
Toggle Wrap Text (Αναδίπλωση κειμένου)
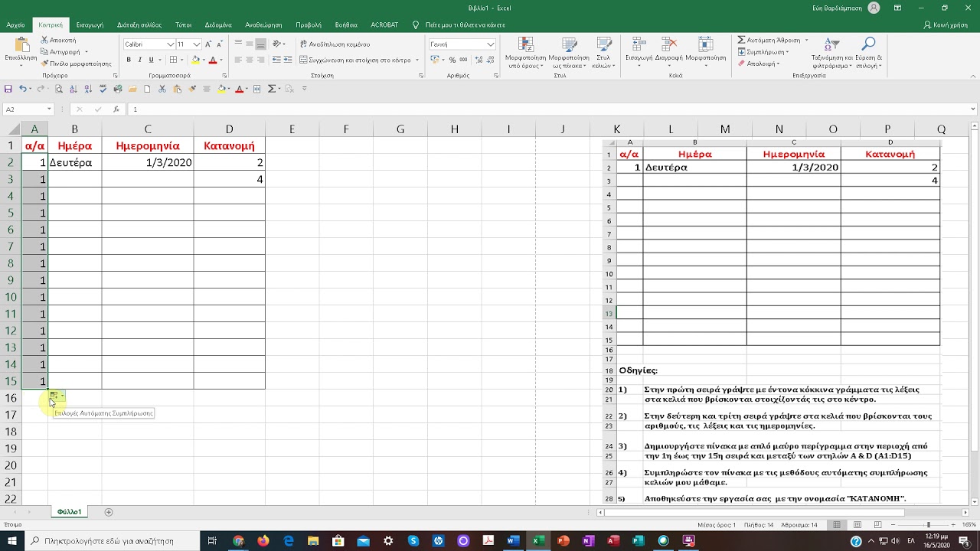pos(335,44)
